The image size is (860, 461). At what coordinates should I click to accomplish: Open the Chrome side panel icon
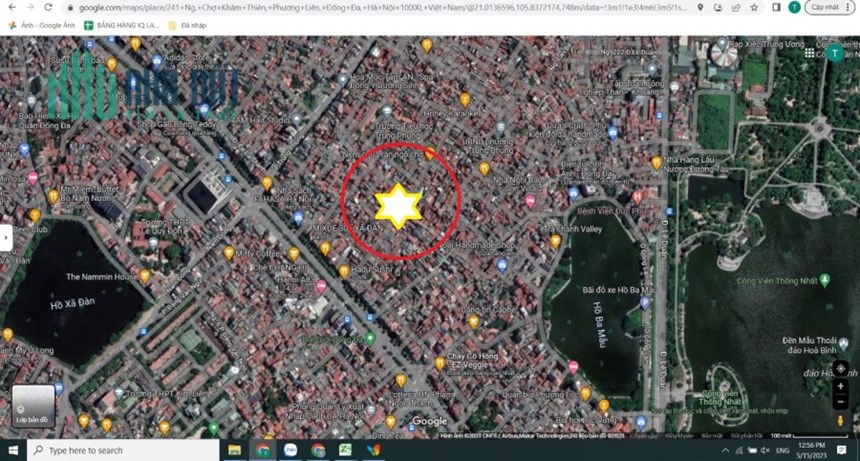point(776,7)
